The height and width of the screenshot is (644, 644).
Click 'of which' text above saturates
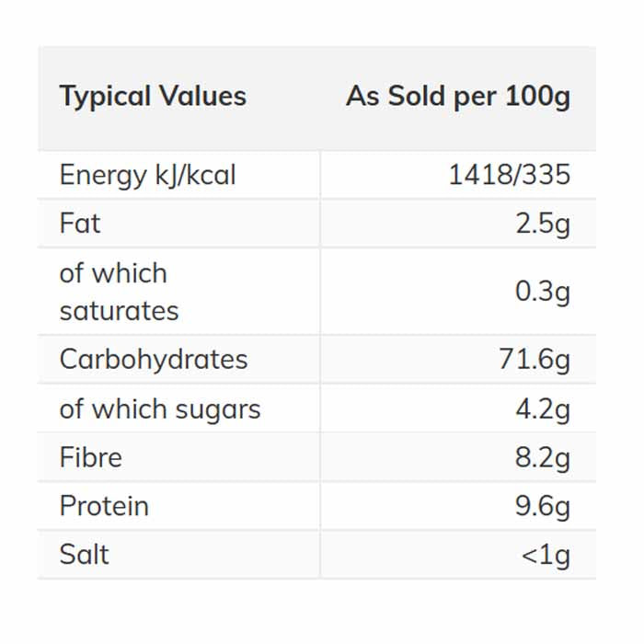[x=113, y=273]
